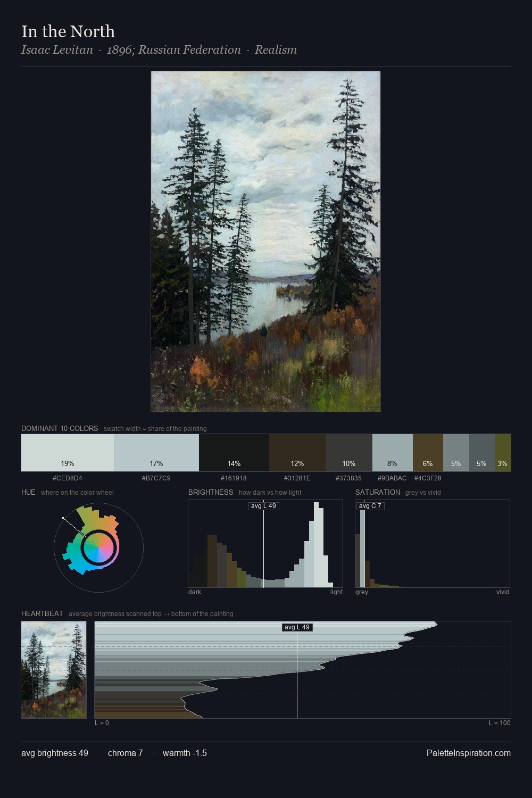Click 'dark' label under brightness chart

click(195, 592)
